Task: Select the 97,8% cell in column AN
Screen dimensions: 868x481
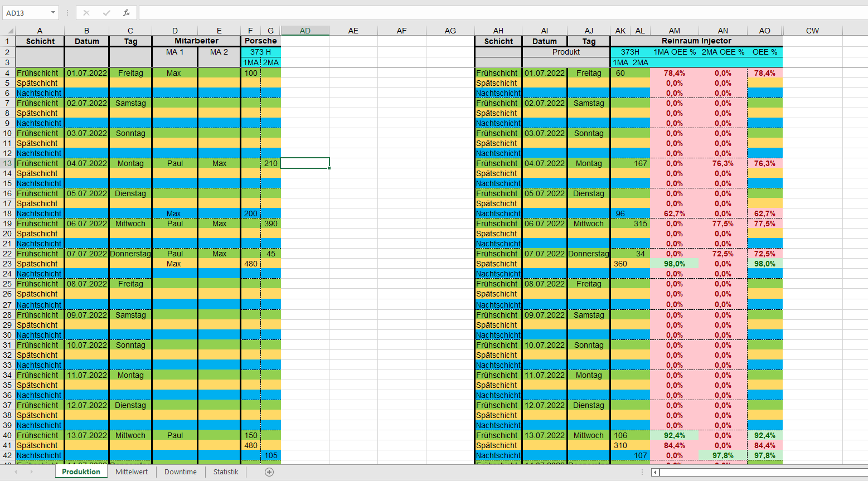Action: (723, 455)
